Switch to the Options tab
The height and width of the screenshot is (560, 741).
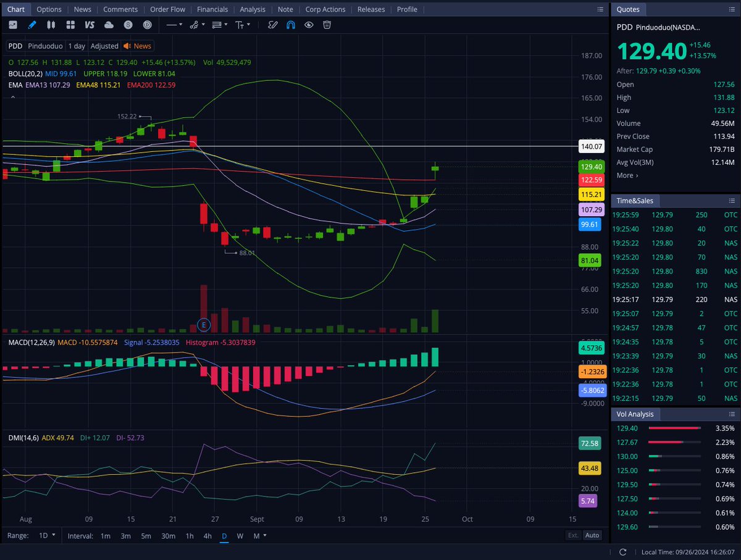point(49,9)
